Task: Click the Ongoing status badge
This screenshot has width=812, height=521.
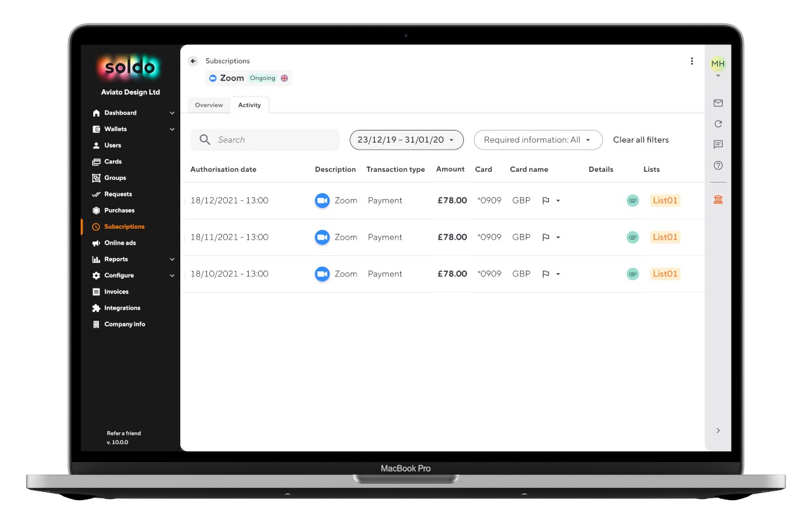Action: [x=263, y=78]
